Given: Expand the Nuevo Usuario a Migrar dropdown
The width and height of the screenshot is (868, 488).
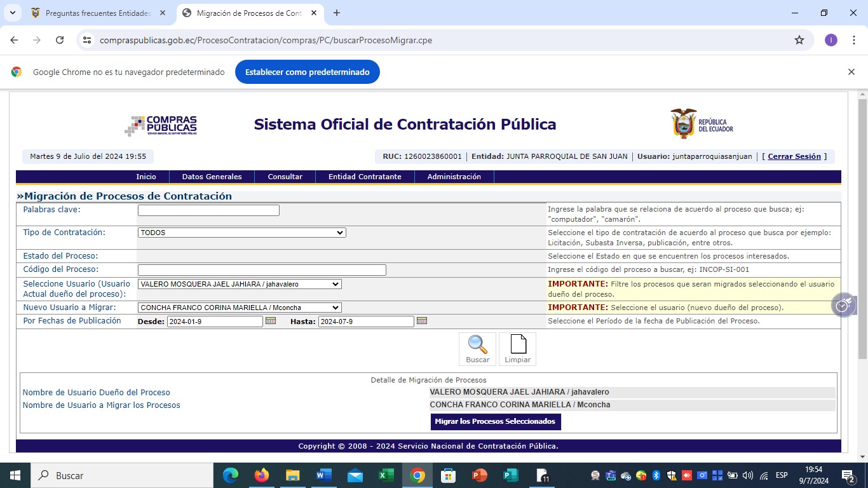Looking at the screenshot, I should pyautogui.click(x=240, y=308).
